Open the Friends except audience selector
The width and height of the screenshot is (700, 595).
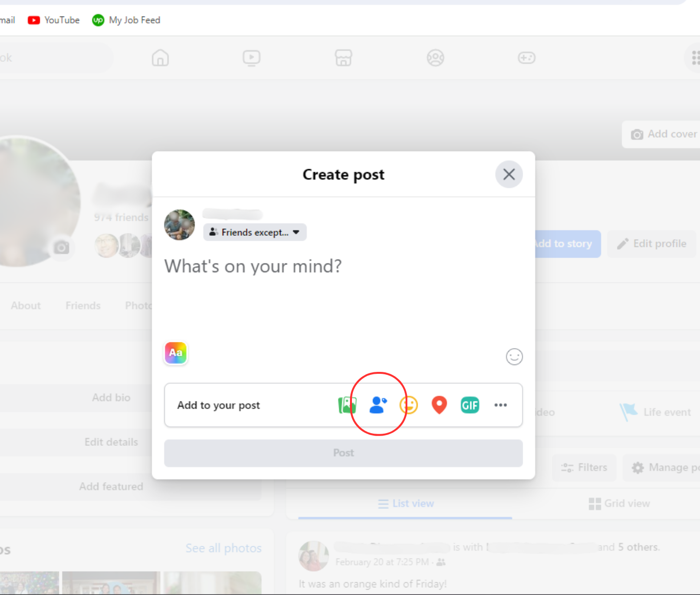click(255, 232)
